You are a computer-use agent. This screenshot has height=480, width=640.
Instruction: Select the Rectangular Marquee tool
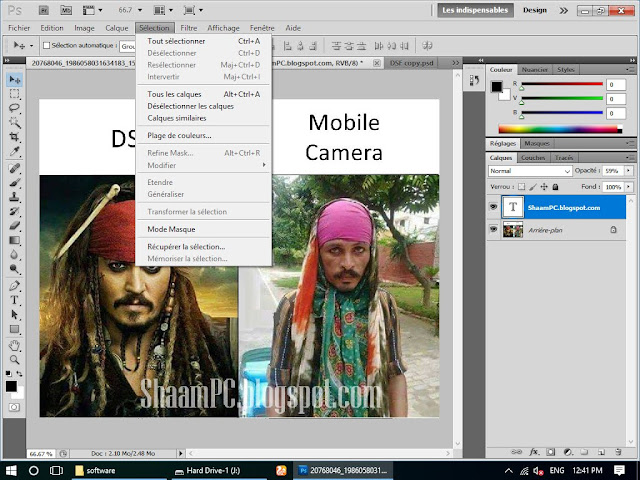click(14, 94)
